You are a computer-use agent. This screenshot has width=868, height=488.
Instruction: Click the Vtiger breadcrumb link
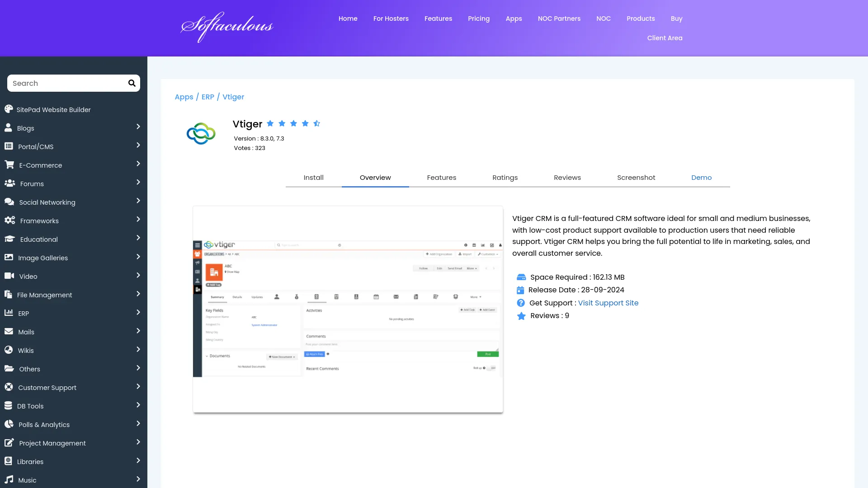(233, 97)
